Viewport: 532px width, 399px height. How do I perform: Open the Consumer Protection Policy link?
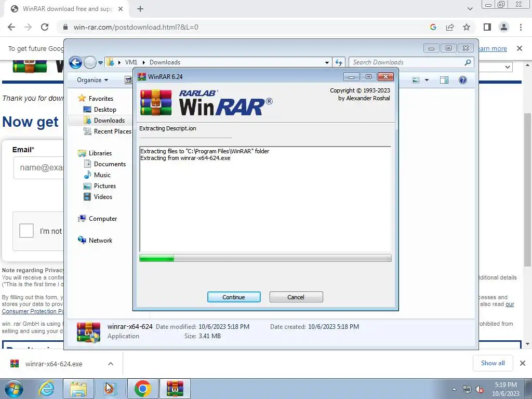tap(33, 311)
